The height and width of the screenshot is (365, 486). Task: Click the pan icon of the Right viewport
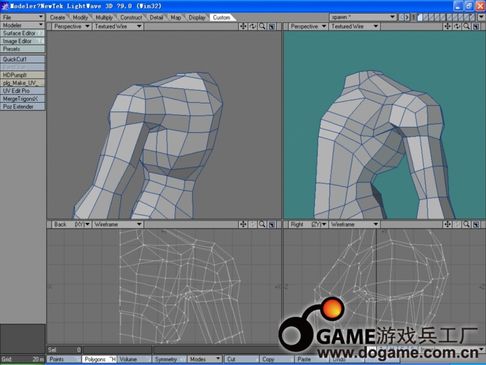[x=447, y=224]
